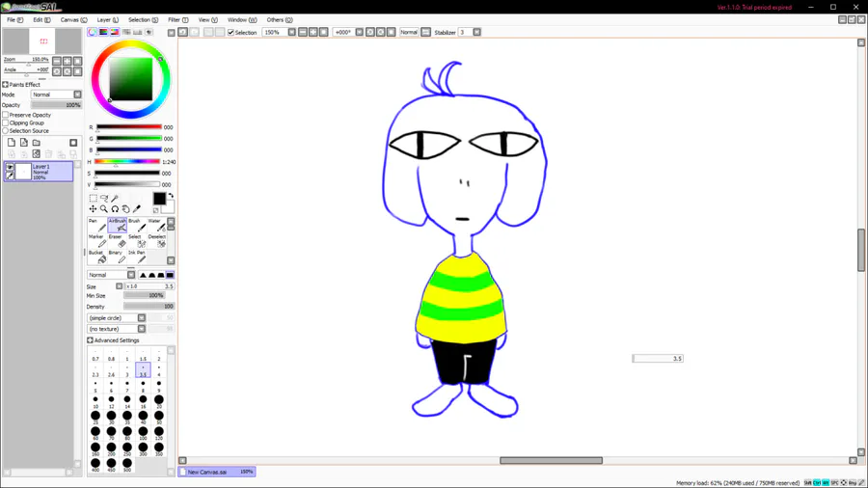Open the Filter menu

click(x=177, y=20)
